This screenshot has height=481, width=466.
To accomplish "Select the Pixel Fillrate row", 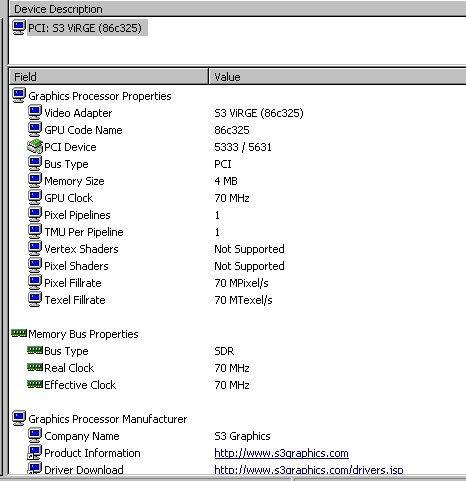I will click(x=238, y=283).
